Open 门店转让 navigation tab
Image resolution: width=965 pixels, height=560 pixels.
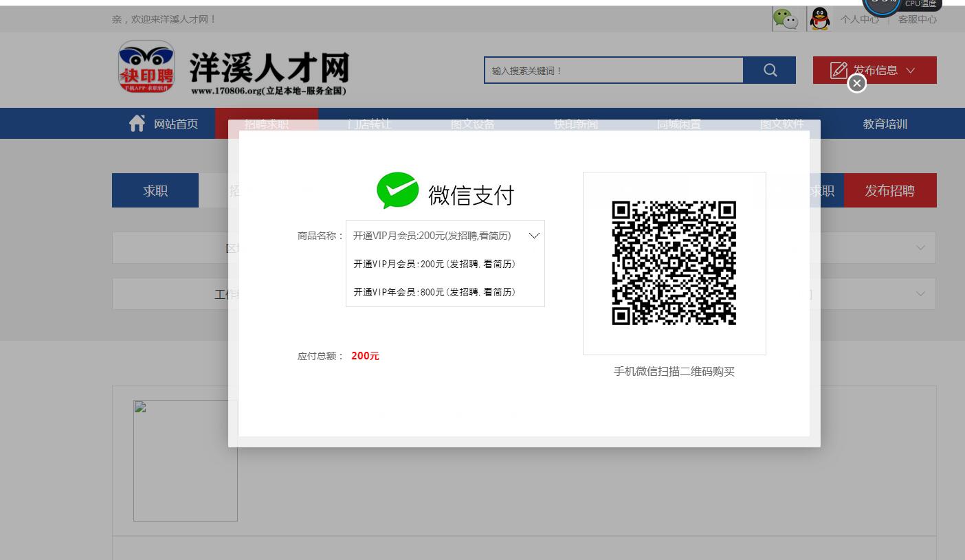[370, 124]
